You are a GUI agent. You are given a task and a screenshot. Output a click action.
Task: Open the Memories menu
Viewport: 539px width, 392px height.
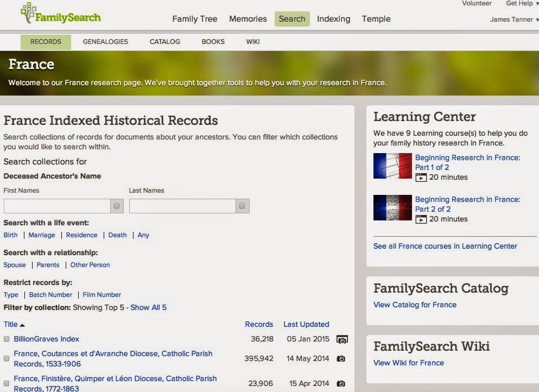tap(248, 19)
